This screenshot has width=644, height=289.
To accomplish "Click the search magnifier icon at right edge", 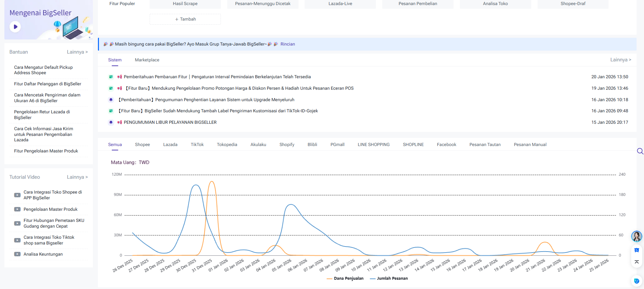I will click(640, 151).
